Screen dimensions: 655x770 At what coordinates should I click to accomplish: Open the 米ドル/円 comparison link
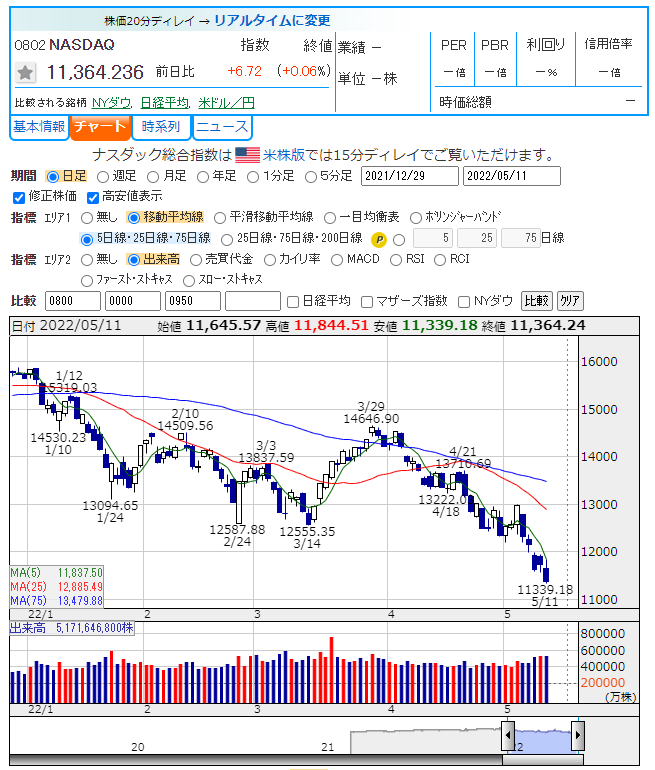click(x=226, y=103)
